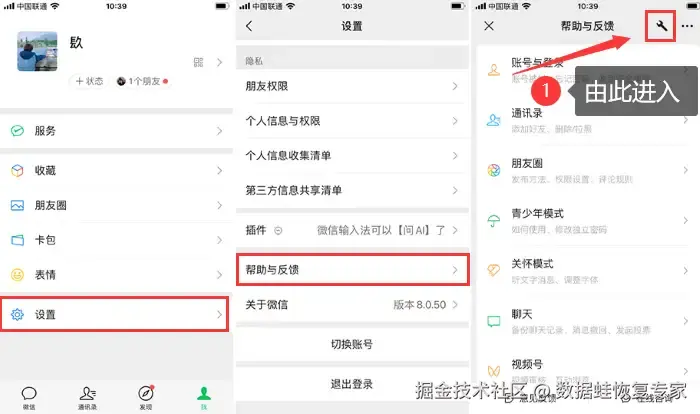Open the 帮助与反馈 entry
The image size is (700, 414).
coord(353,270)
